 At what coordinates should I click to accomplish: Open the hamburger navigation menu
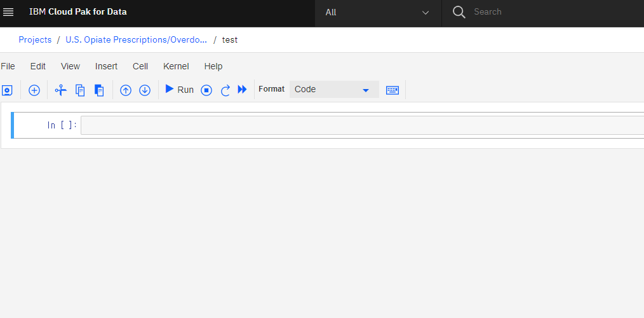coord(8,12)
